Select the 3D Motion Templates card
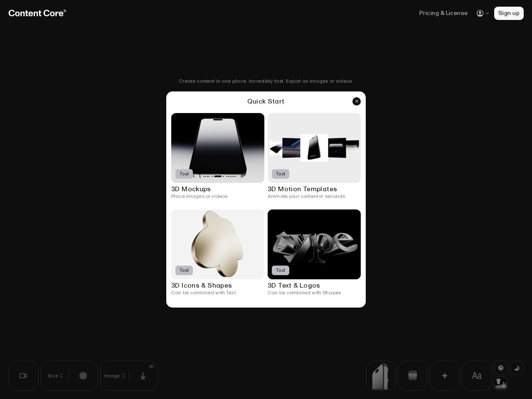This screenshot has height=399, width=532. tap(314, 156)
